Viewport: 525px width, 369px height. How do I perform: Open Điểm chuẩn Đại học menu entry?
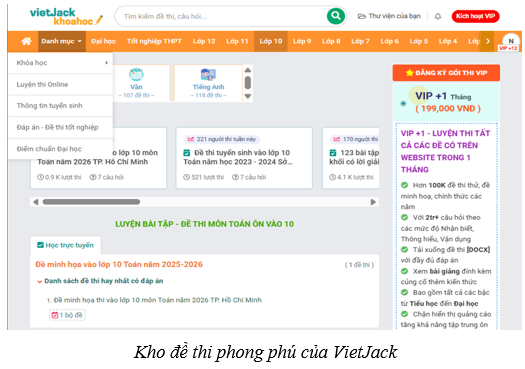click(x=61, y=149)
